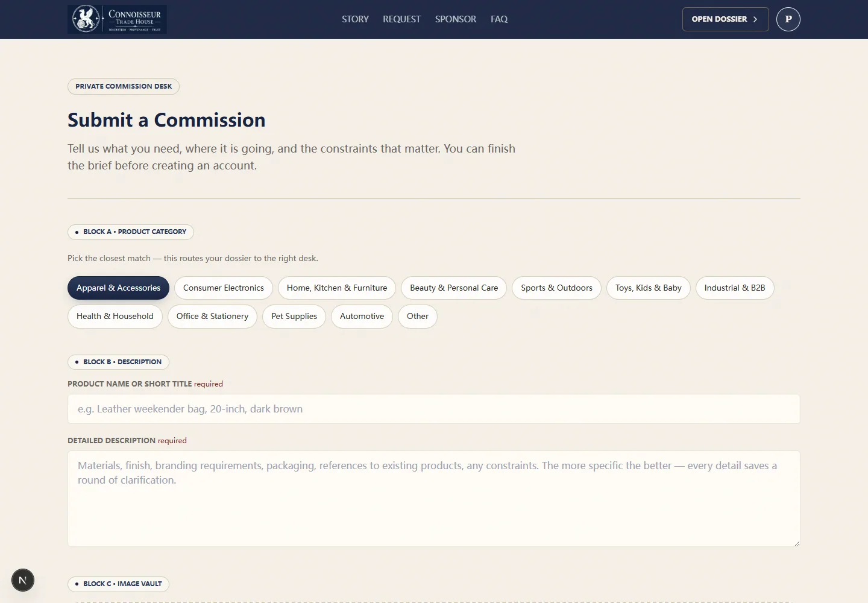The image size is (868, 603).
Task: Select the Office & Stationery category
Action: tap(212, 316)
